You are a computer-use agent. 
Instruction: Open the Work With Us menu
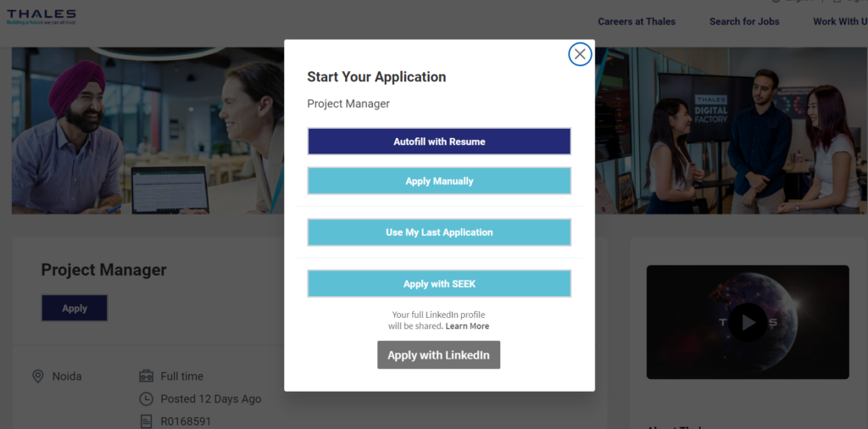point(837,21)
